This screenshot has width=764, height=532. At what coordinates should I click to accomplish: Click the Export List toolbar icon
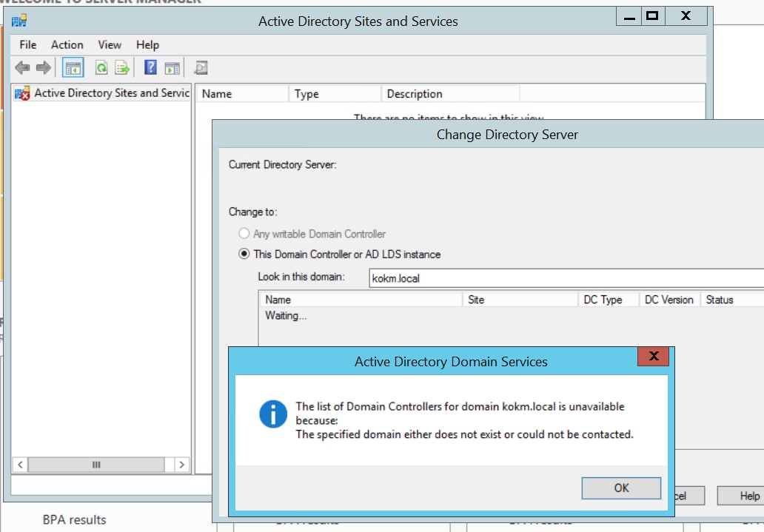pyautogui.click(x=122, y=68)
